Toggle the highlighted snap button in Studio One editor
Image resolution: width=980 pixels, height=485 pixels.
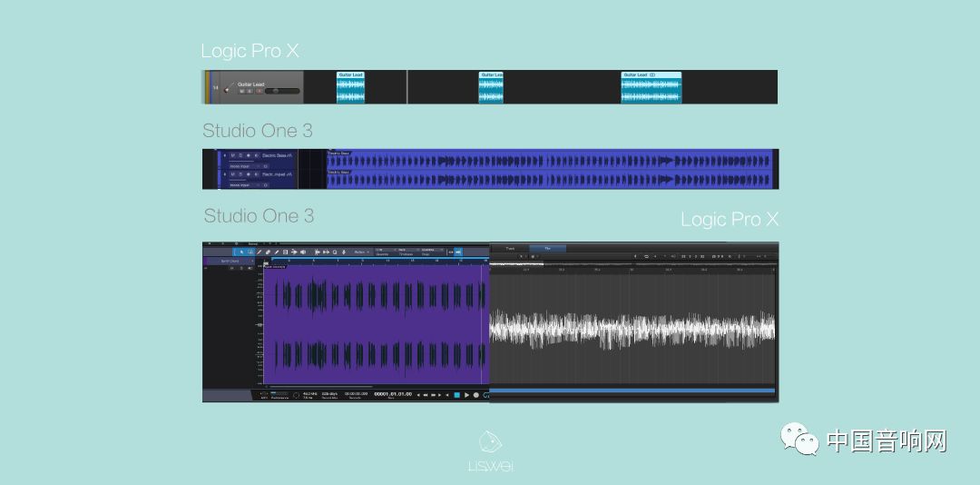(x=458, y=252)
